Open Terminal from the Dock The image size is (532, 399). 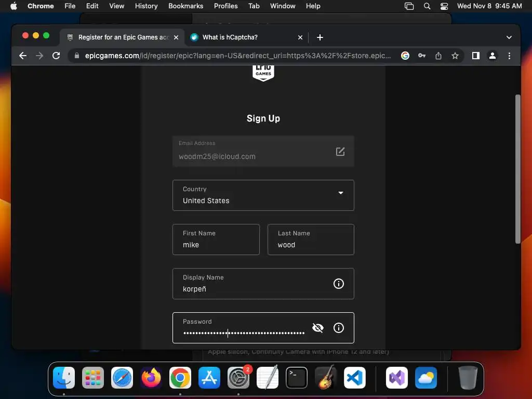pyautogui.click(x=297, y=378)
